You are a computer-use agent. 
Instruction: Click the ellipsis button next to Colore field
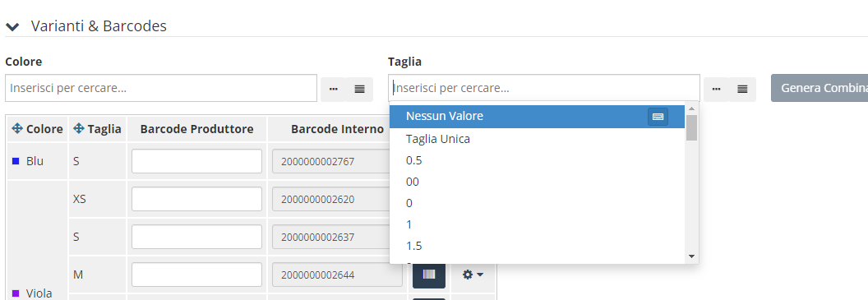tap(333, 89)
